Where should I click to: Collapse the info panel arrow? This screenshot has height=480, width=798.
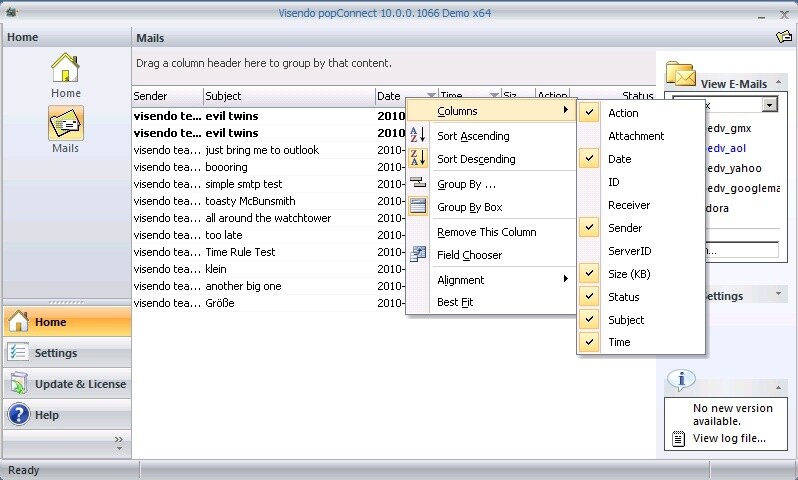pyautogui.click(x=778, y=388)
